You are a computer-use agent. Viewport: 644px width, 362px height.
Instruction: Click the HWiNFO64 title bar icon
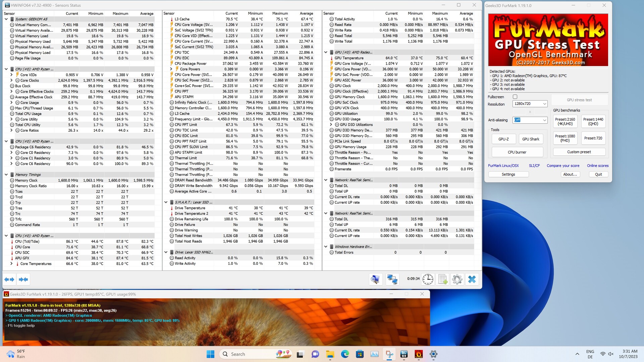[x=7, y=5]
